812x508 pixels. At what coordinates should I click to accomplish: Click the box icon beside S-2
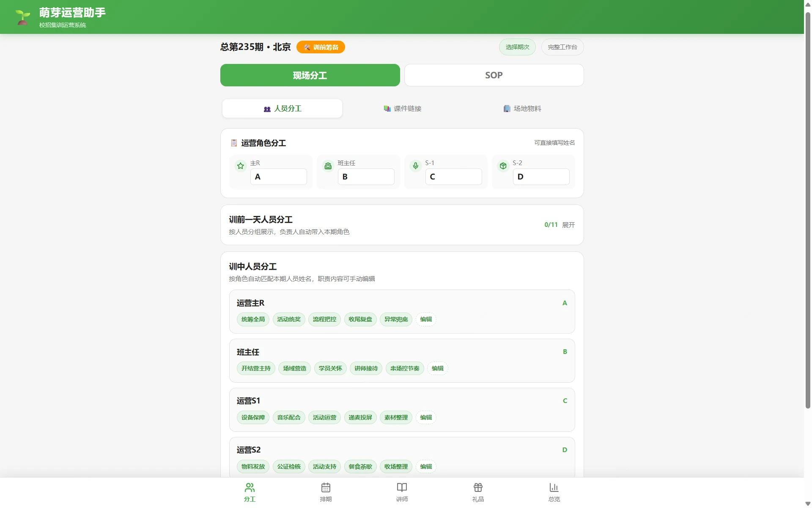pyautogui.click(x=503, y=166)
